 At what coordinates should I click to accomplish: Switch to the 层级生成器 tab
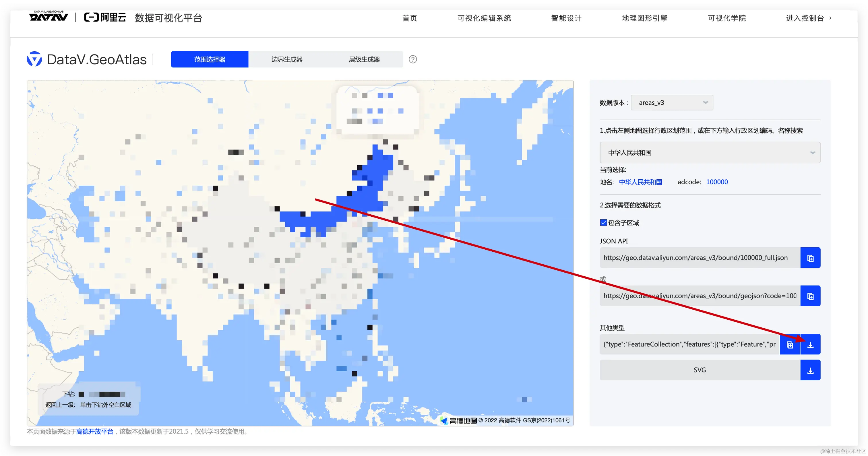tap(364, 59)
